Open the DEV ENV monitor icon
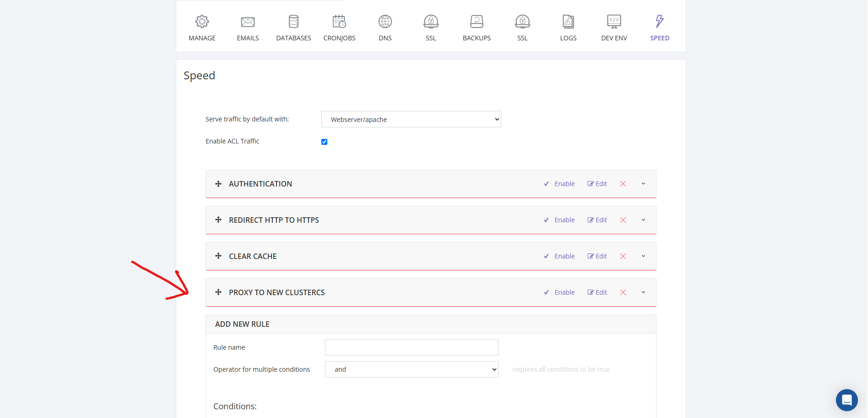Screen dimensions: 868x418 614,22
